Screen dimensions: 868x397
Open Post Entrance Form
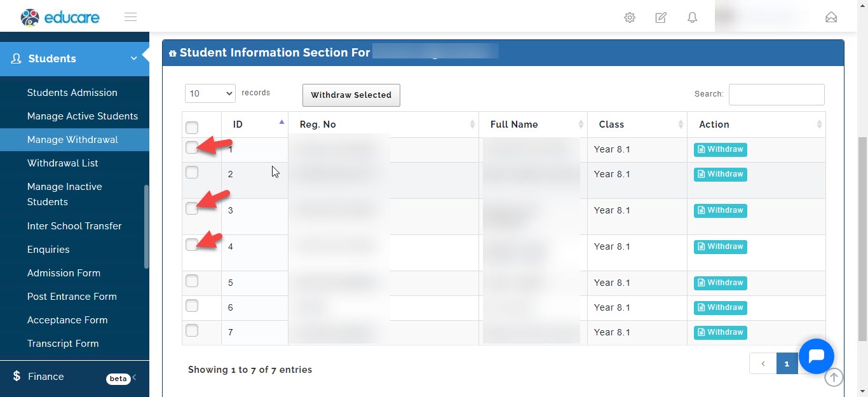pyautogui.click(x=72, y=297)
